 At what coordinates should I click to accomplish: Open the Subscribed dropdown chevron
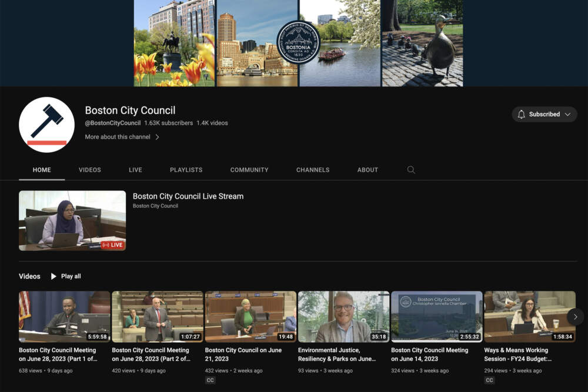click(x=568, y=114)
